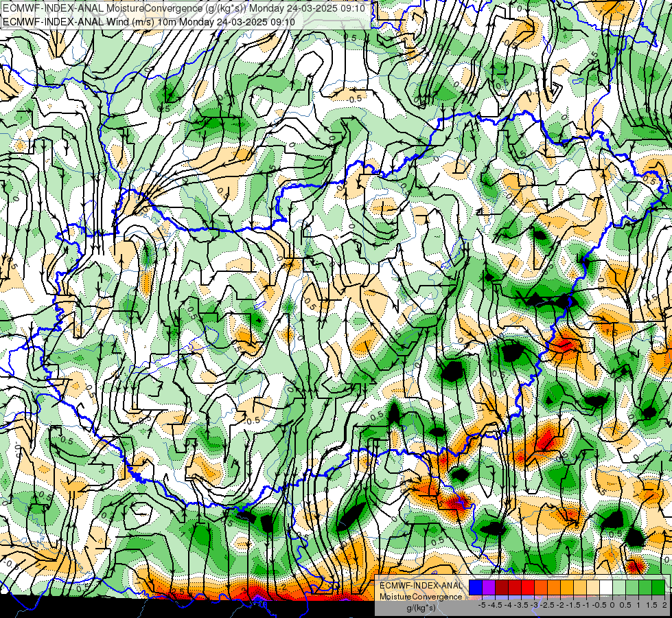Pick light green legend swatch for 0.5 to 1
Viewport: 672px width, 618px height.
coord(632,587)
